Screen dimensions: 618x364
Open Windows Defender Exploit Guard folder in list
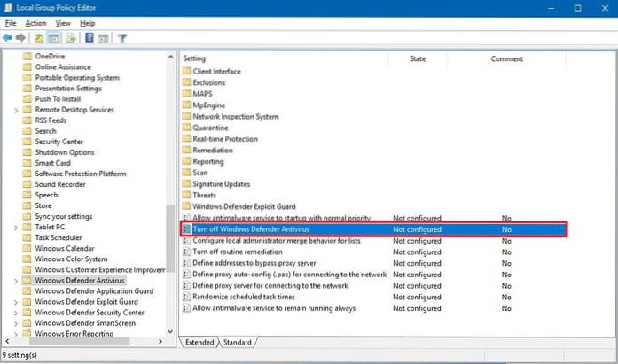pyautogui.click(x=244, y=206)
